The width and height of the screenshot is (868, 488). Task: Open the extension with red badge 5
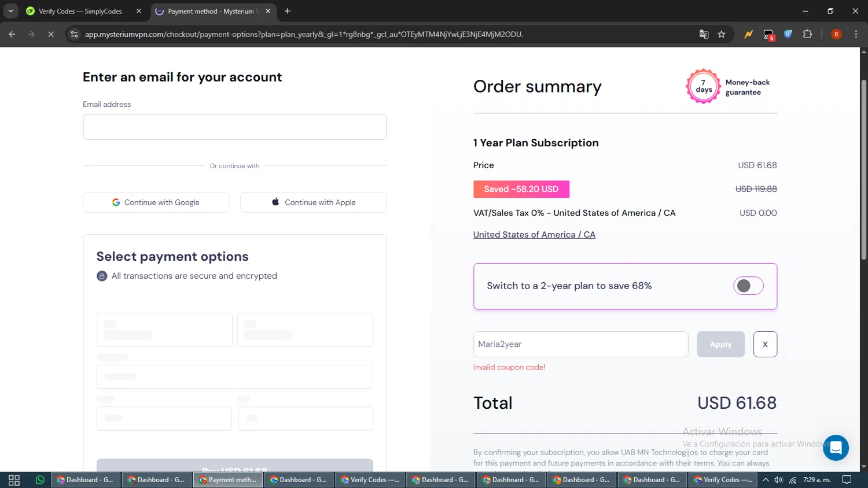click(x=768, y=35)
